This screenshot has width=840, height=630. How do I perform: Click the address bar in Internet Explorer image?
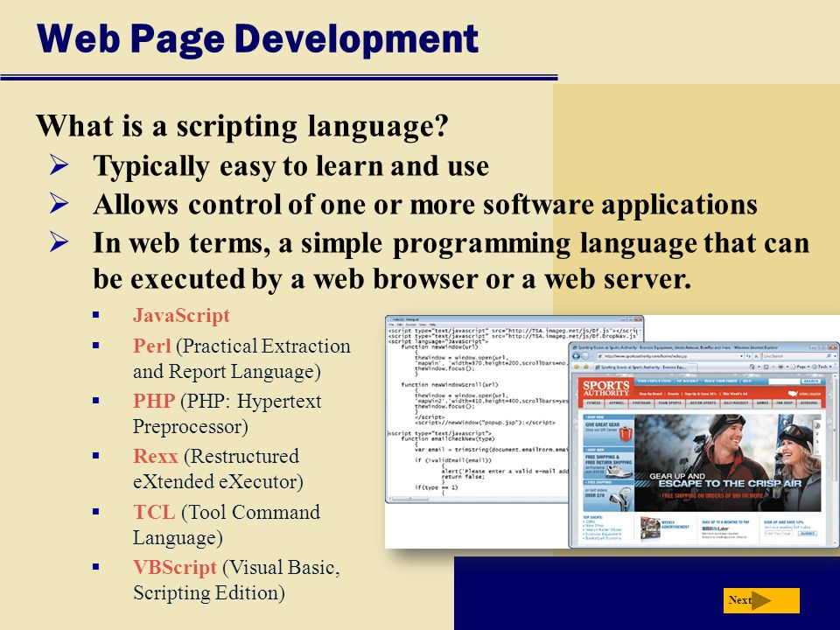669,356
